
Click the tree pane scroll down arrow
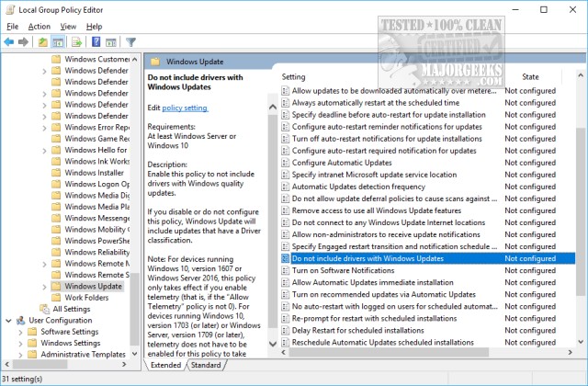pos(135,354)
